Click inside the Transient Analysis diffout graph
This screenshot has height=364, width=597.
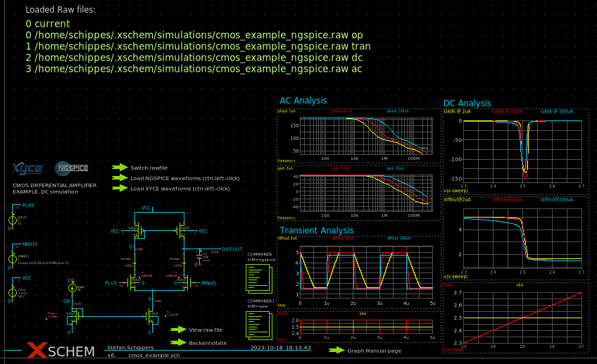click(x=366, y=270)
